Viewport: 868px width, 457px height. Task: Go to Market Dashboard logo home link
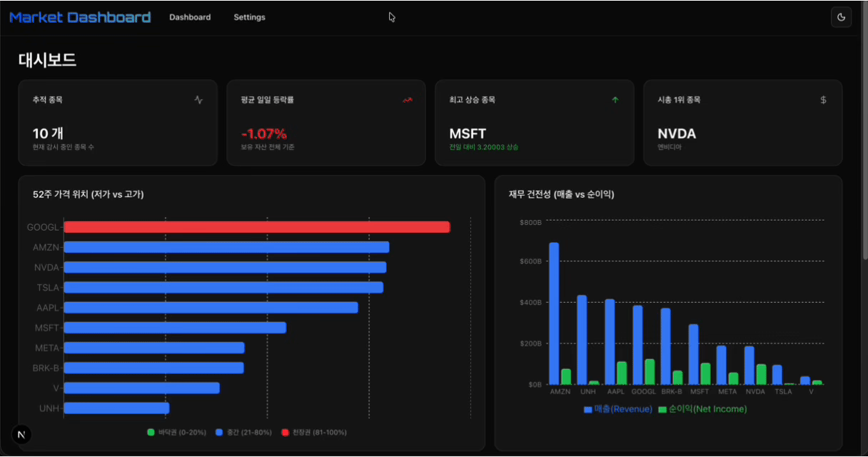pyautogui.click(x=80, y=17)
